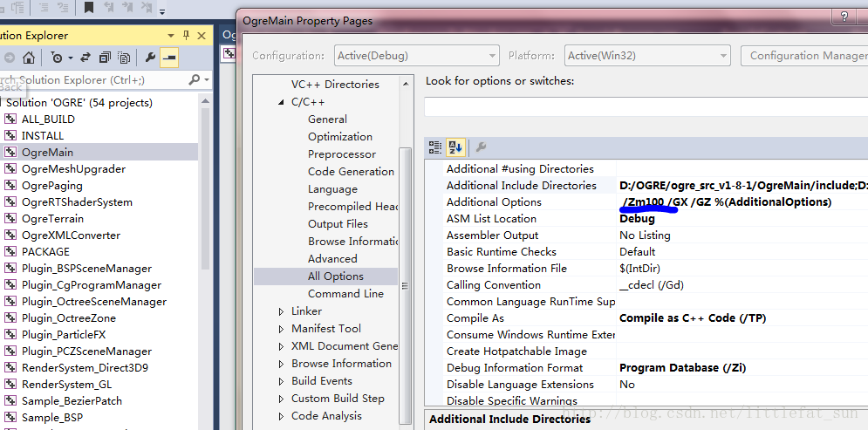Expand the Manifest Tool node
The image size is (868, 430).
281,329
